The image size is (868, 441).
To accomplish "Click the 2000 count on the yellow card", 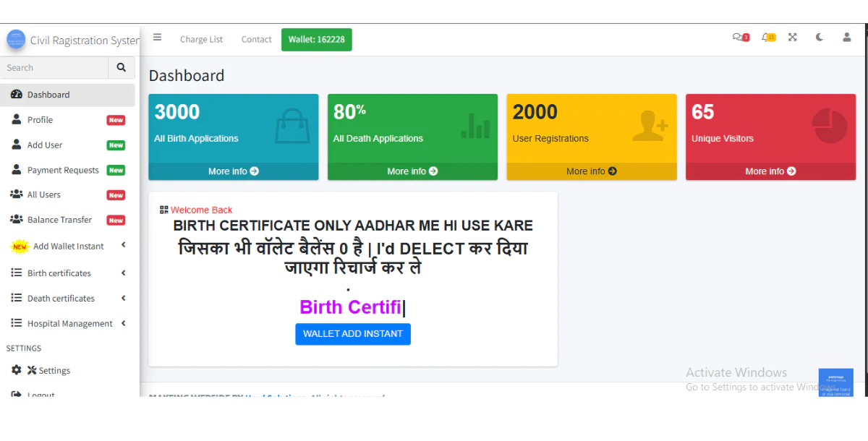I will (x=535, y=112).
